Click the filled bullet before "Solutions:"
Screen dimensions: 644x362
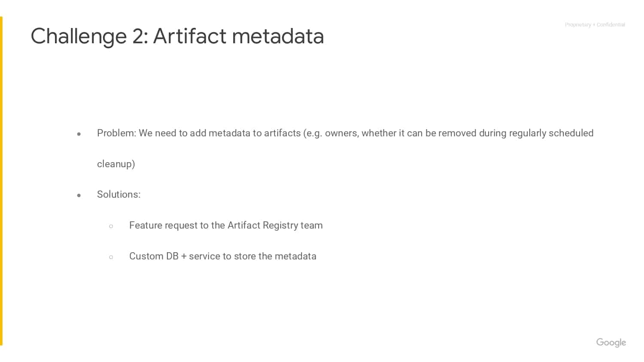point(79,196)
